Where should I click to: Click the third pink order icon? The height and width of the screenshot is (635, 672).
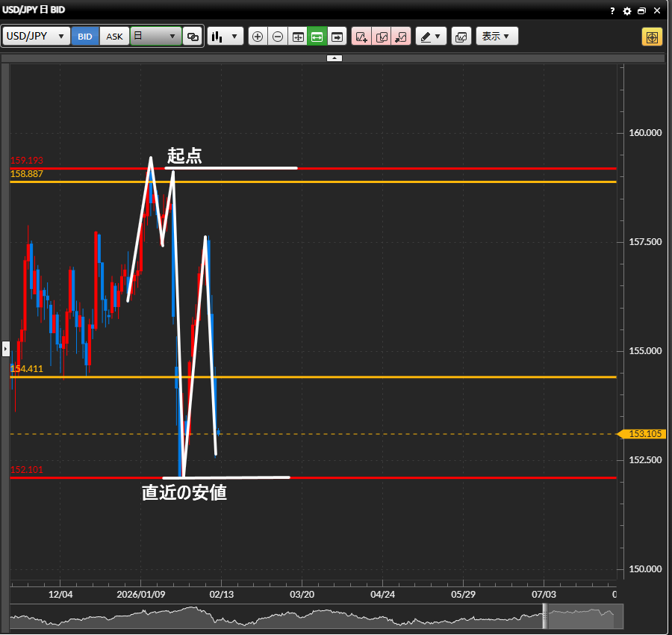coord(401,37)
